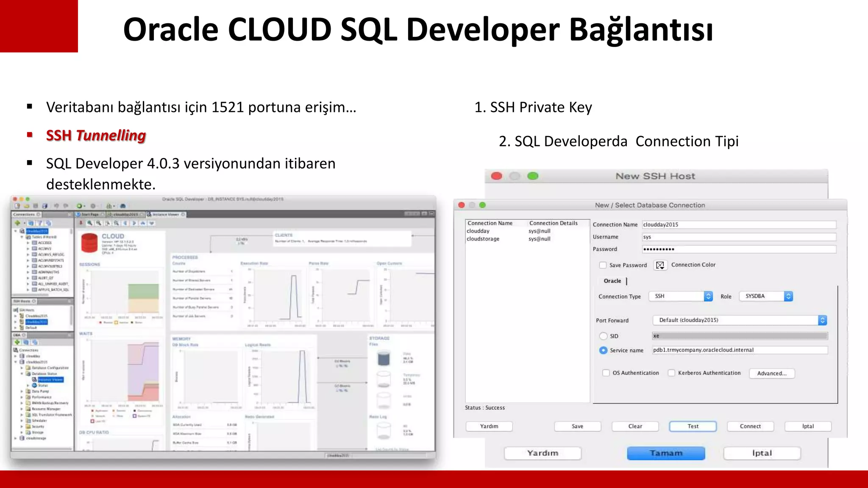Click Tamam button in New SSH Host dialog
Screen dimensions: 868x488
pyautogui.click(x=666, y=453)
